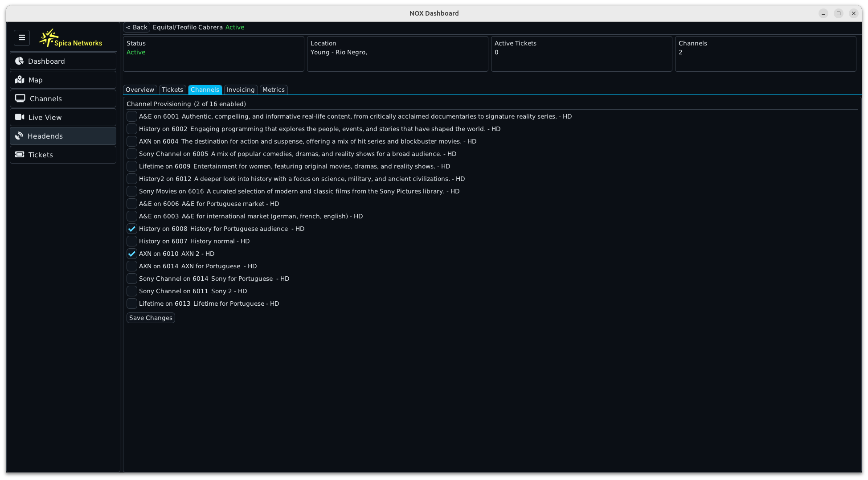Click the Status card
The image size is (868, 480).
click(213, 54)
